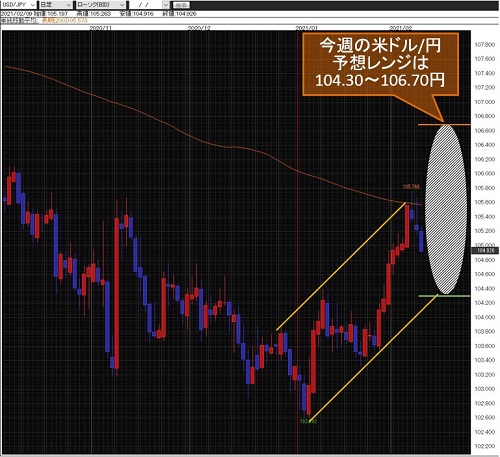Click the 102.200 price axis label
This screenshot has height=457, width=500.
click(x=485, y=446)
